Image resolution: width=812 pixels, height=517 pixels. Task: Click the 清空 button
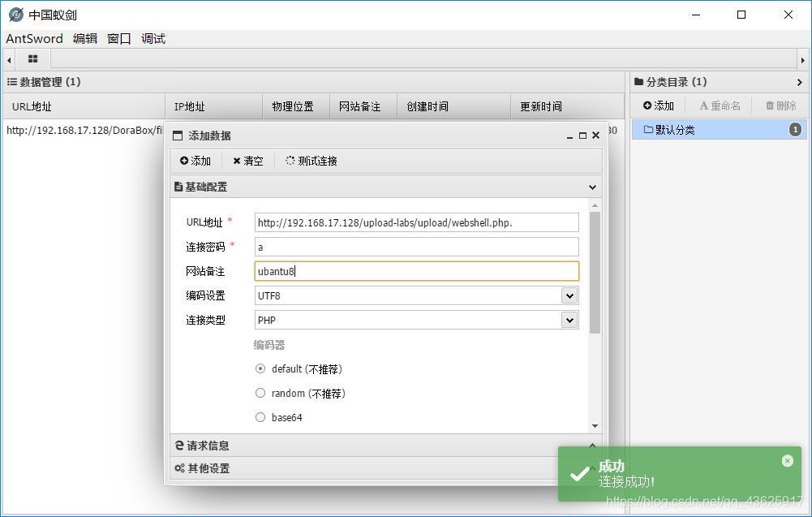click(x=248, y=162)
